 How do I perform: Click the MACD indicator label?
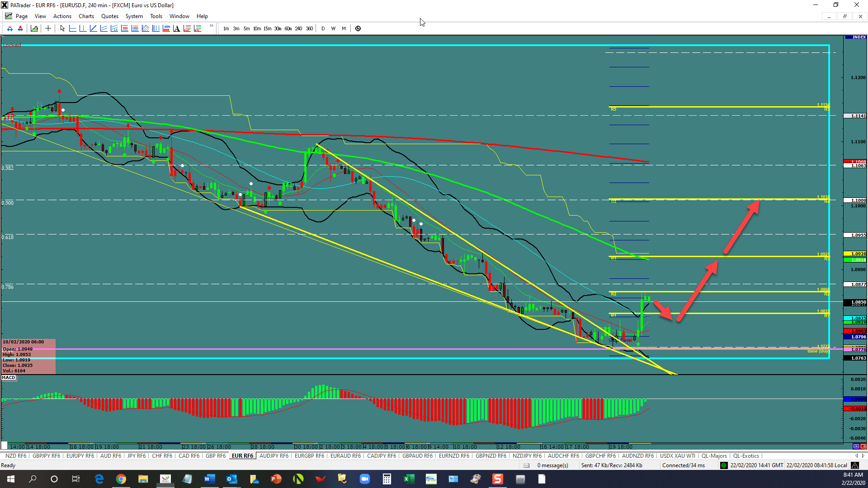9,378
